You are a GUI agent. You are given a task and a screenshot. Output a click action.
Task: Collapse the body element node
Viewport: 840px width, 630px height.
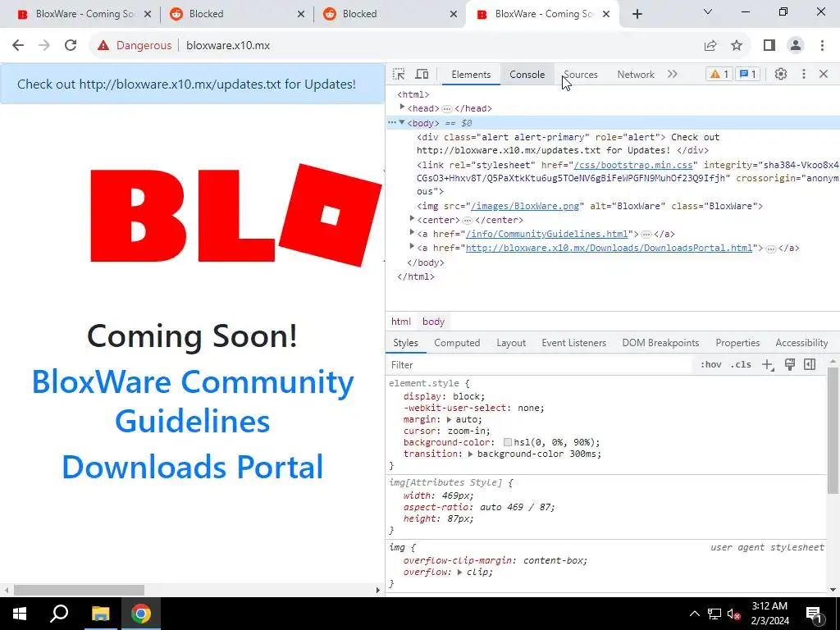(x=402, y=123)
